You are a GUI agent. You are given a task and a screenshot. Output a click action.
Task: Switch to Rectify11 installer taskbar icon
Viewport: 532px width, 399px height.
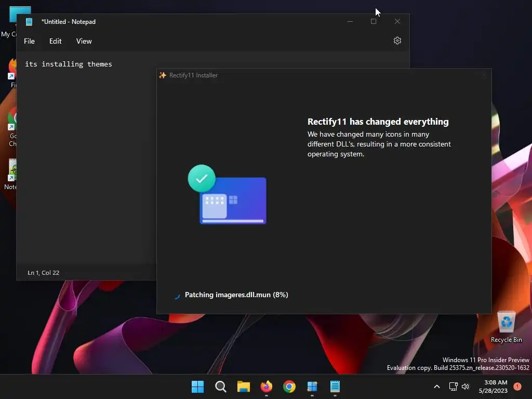[x=312, y=387]
